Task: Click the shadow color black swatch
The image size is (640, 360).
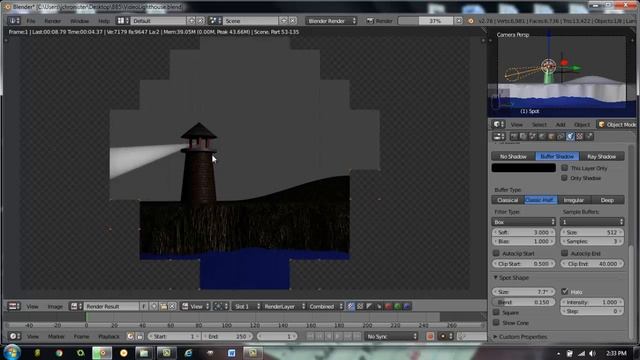Action: click(x=524, y=168)
